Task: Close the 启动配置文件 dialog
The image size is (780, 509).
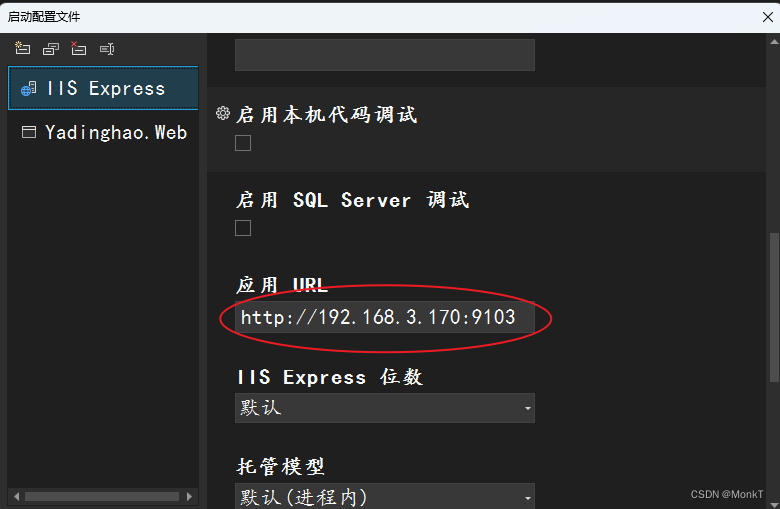Action: (768, 17)
